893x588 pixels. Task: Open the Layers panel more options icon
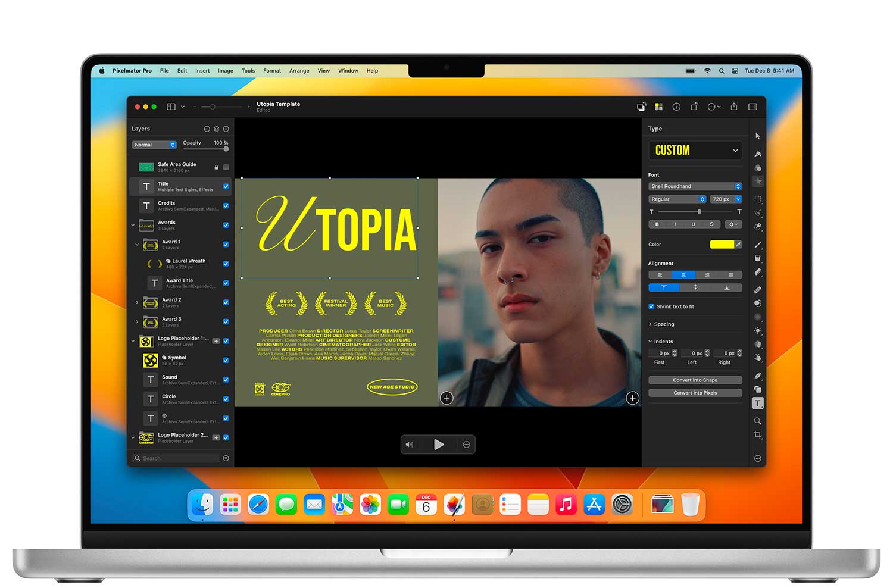click(207, 129)
